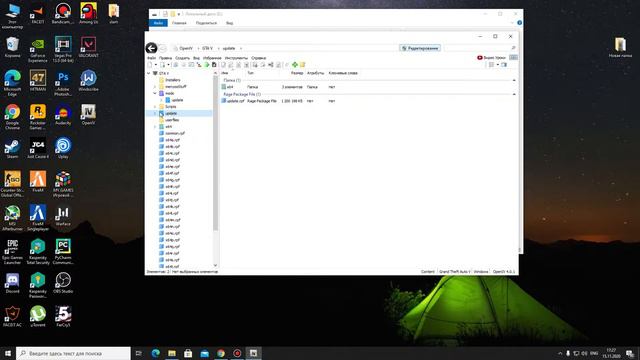This screenshot has height=360, width=640.
Task: Open the Audacity desktop shortcut
Action: point(63,114)
